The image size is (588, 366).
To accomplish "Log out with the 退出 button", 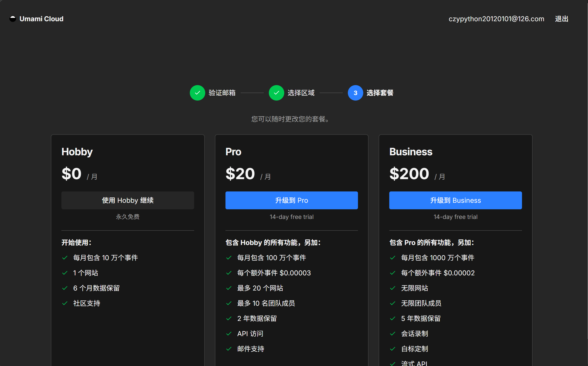I will point(562,19).
